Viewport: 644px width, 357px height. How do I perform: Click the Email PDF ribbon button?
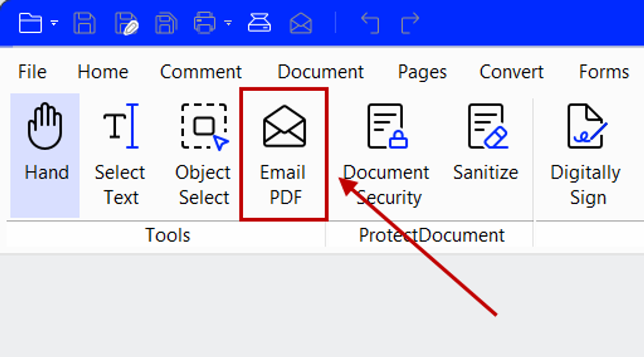[x=284, y=154]
